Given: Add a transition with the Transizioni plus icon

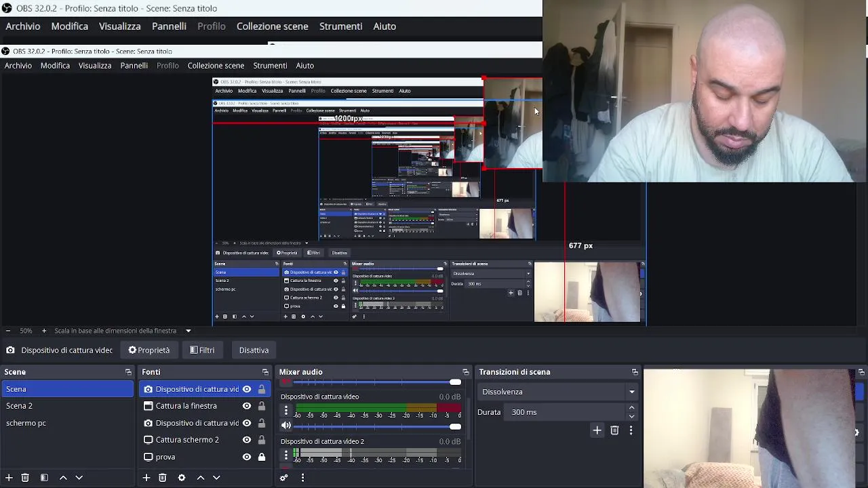Looking at the screenshot, I should click(x=597, y=430).
